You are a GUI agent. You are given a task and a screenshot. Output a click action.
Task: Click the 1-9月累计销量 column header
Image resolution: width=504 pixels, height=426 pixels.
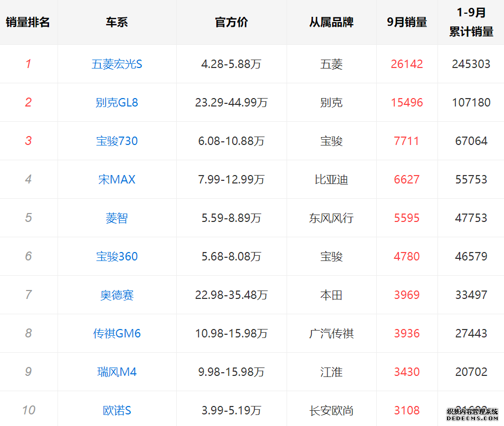pyautogui.click(x=471, y=22)
